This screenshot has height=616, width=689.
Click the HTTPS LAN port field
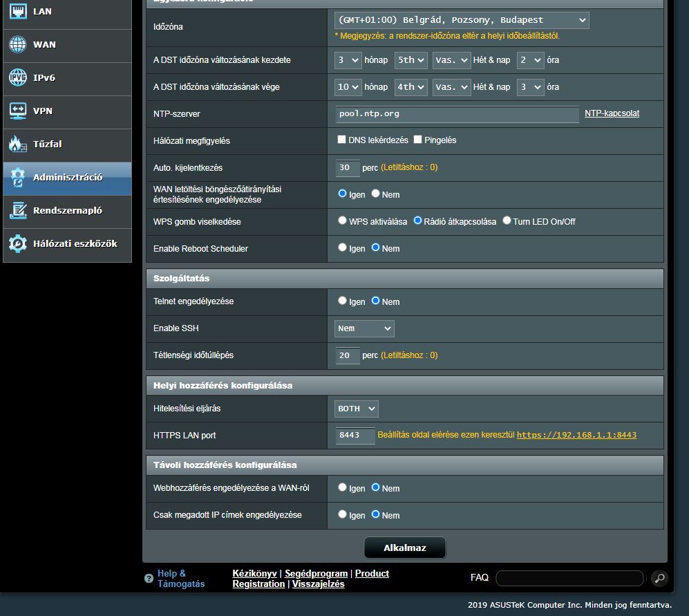[355, 436]
